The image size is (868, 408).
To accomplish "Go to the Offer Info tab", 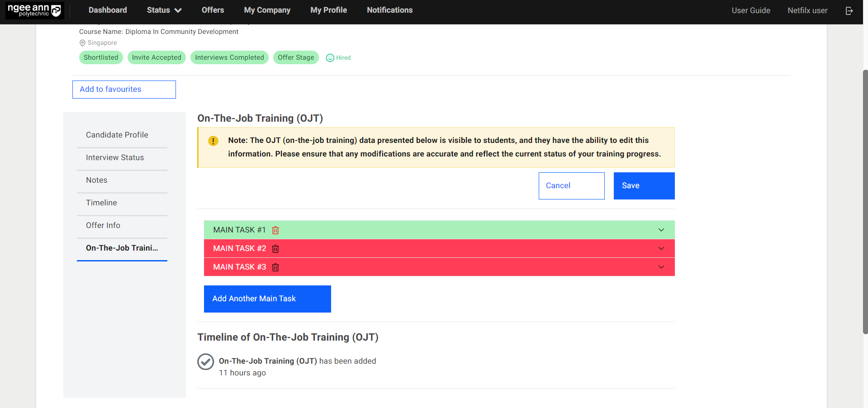I will pos(103,225).
